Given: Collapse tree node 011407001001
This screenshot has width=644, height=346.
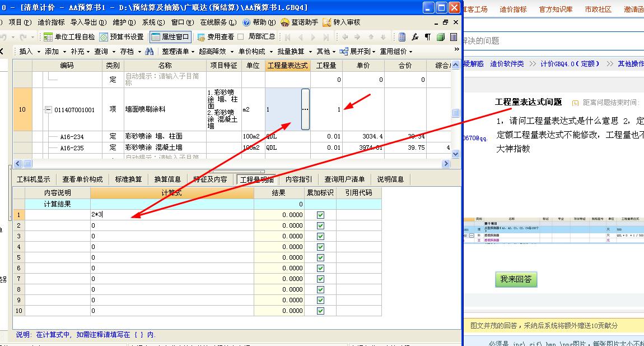Looking at the screenshot, I should tap(48, 110).
